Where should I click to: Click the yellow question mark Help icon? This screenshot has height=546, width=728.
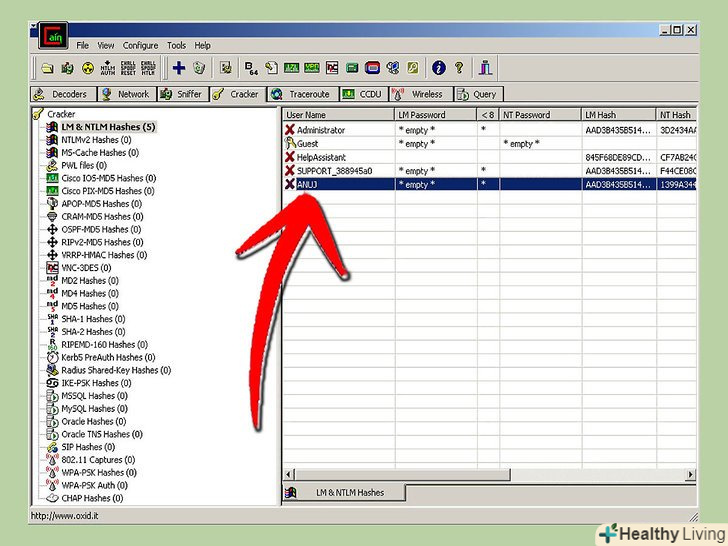coord(459,68)
